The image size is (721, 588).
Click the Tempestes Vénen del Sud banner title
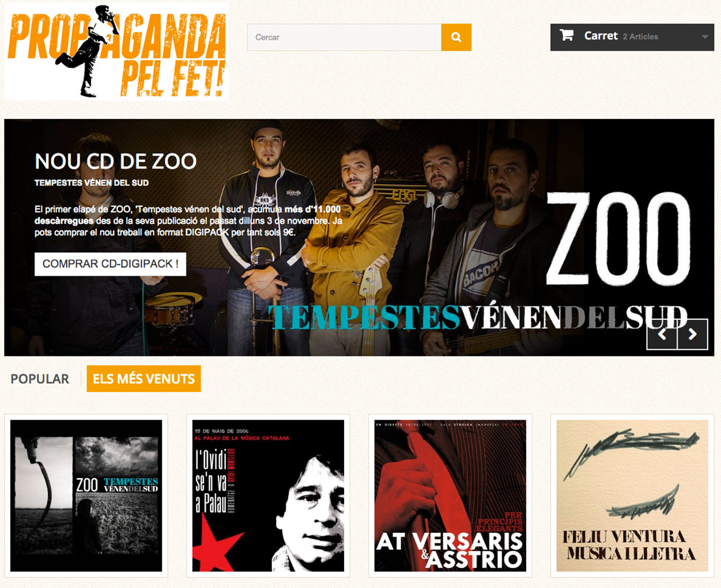click(x=478, y=318)
